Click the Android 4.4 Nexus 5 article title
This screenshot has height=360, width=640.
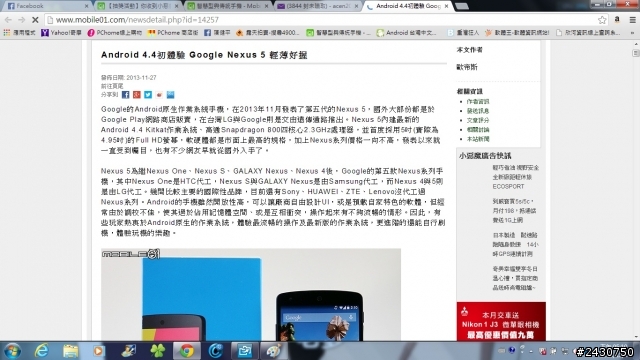[204, 55]
